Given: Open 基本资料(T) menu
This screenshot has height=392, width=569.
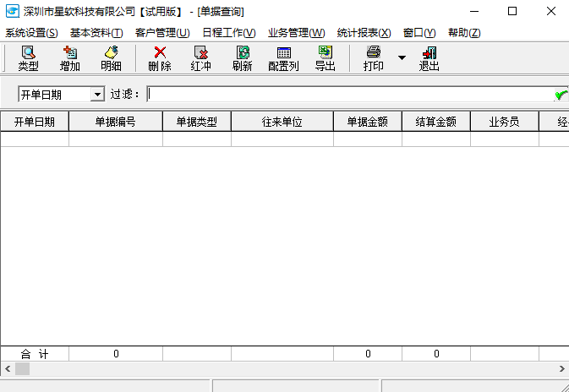Looking at the screenshot, I should pos(96,33).
